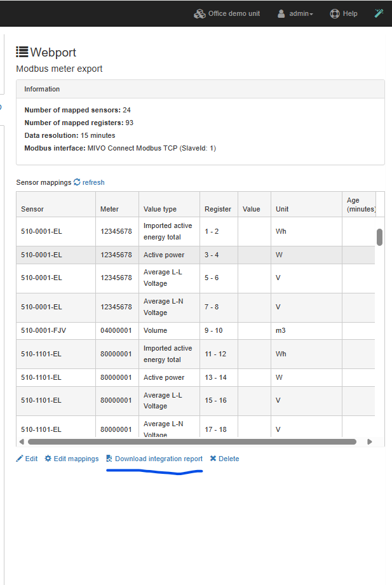Viewport: 392px width, 585px height.
Task: Click the horizontal scrollbar thumb under table
Action: [x=193, y=441]
